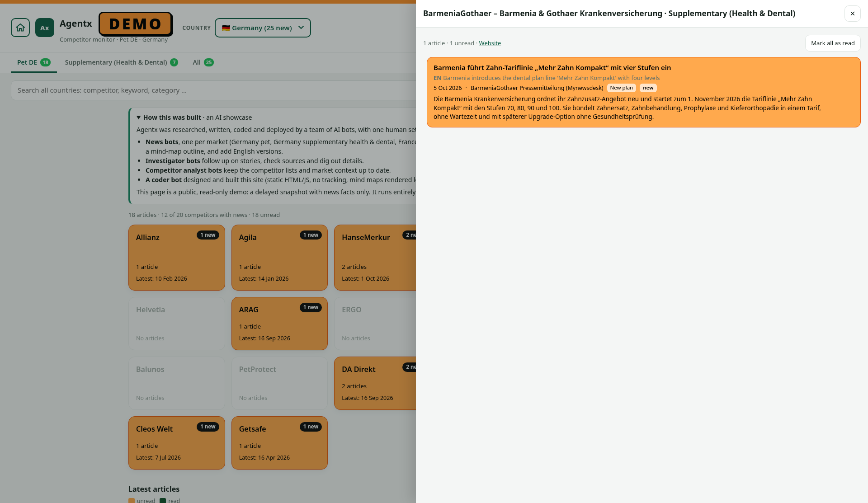868x503 pixels.
Task: Select the ERGO card
Action: [375, 324]
